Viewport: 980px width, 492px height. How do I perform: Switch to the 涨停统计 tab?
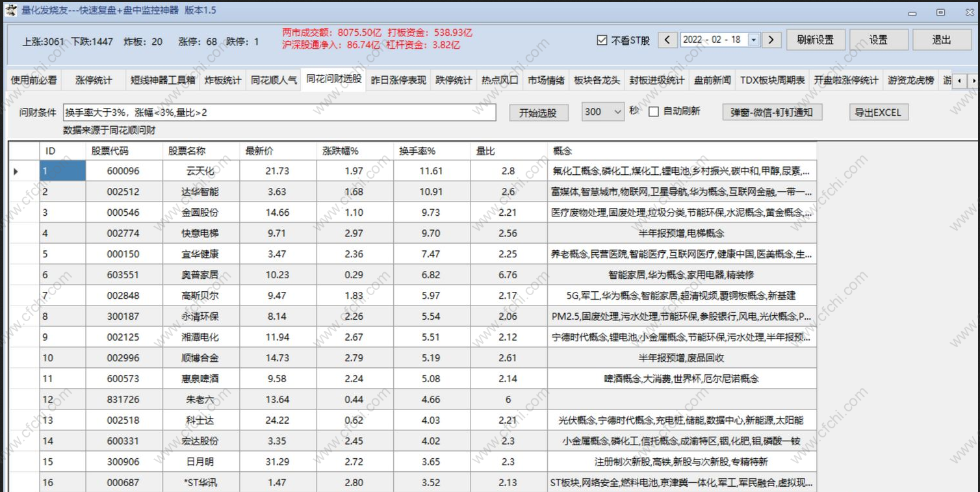click(x=94, y=81)
